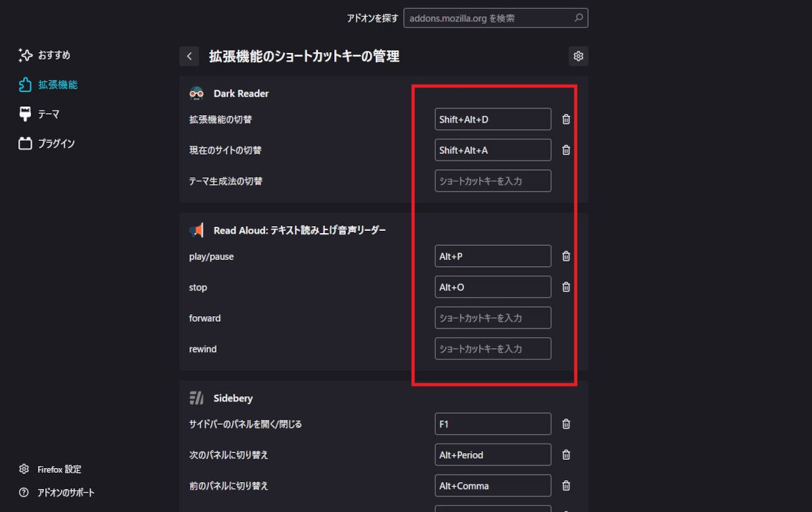Open the プラグイン plugins section
This screenshot has height=512, width=812.
pos(47,144)
